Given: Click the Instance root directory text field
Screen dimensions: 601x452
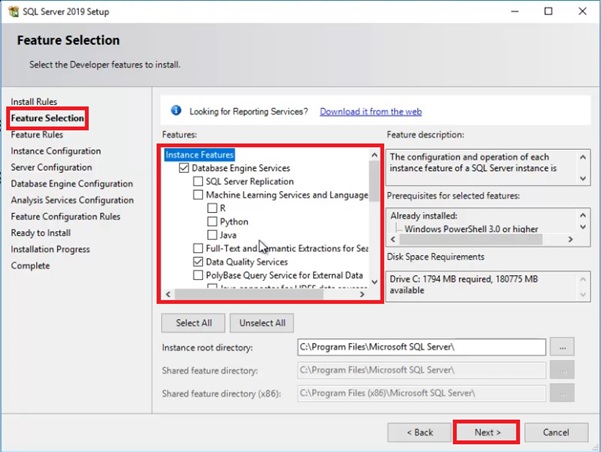Looking at the screenshot, I should coord(422,347).
